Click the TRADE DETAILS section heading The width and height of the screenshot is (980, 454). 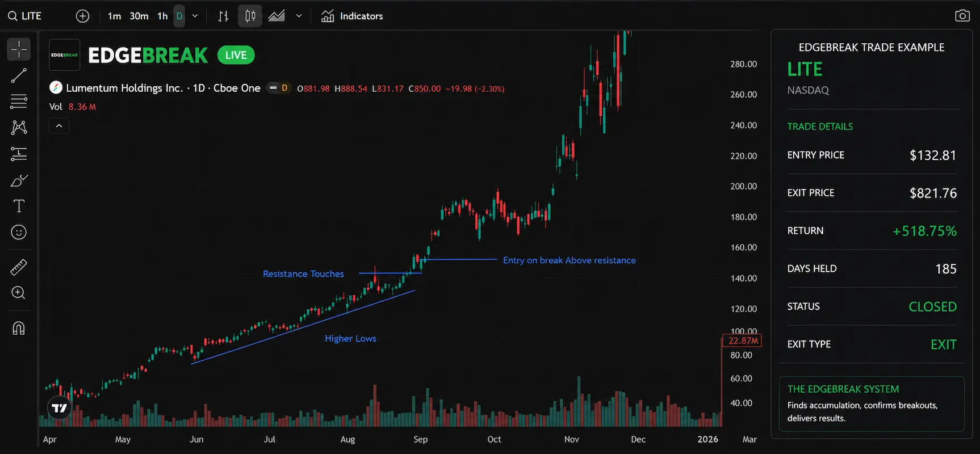click(x=820, y=127)
